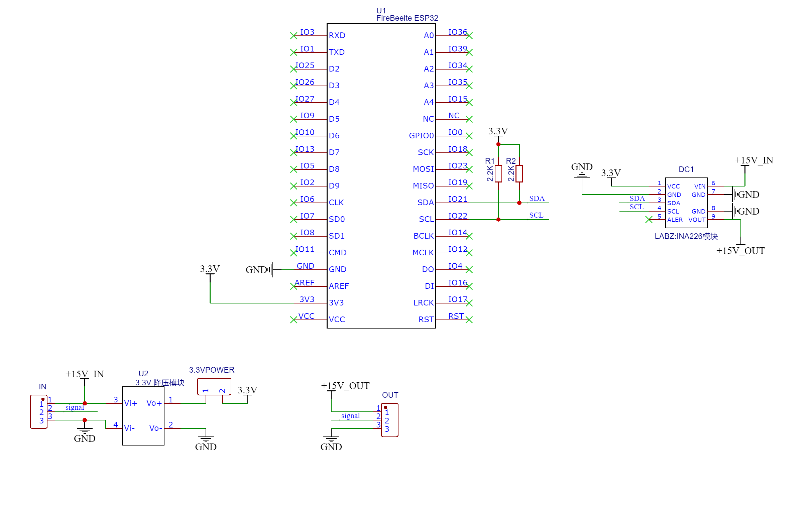The width and height of the screenshot is (812, 507).
Task: Click GND symbol near OUT connector
Action: click(x=331, y=439)
